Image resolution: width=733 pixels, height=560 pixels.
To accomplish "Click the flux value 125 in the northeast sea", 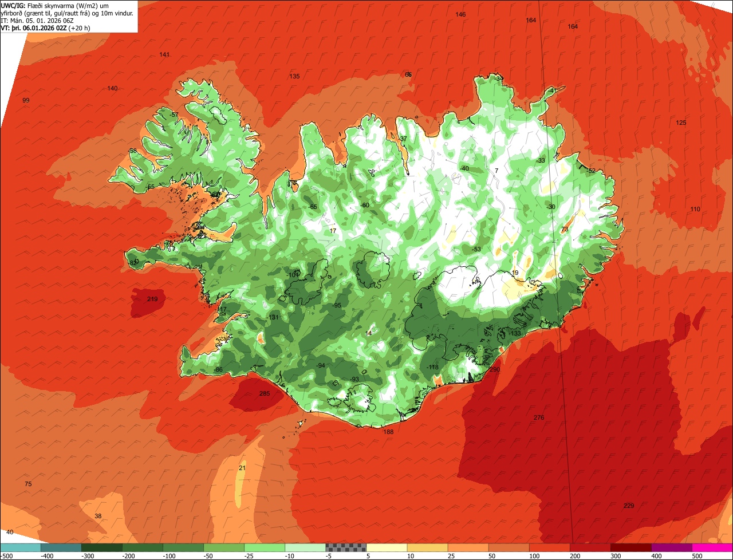I will point(681,123).
